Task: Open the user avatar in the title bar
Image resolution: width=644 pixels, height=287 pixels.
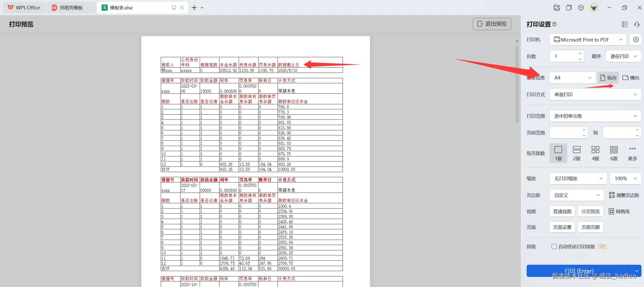Action: [594, 8]
